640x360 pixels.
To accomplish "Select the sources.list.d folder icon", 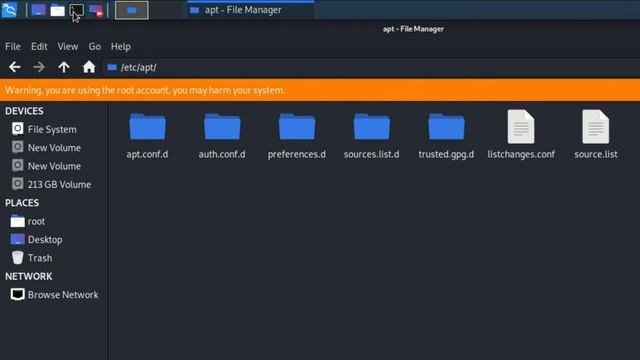I will click(x=371, y=127).
